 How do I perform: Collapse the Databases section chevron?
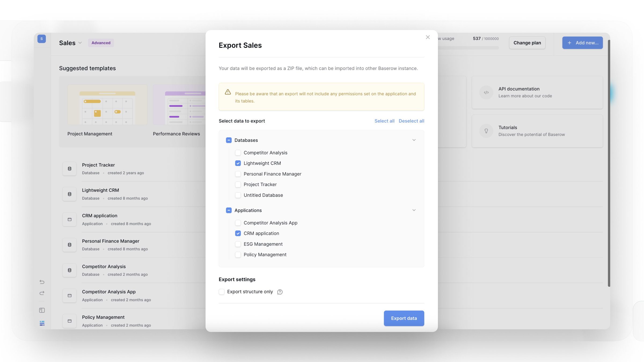pos(414,140)
